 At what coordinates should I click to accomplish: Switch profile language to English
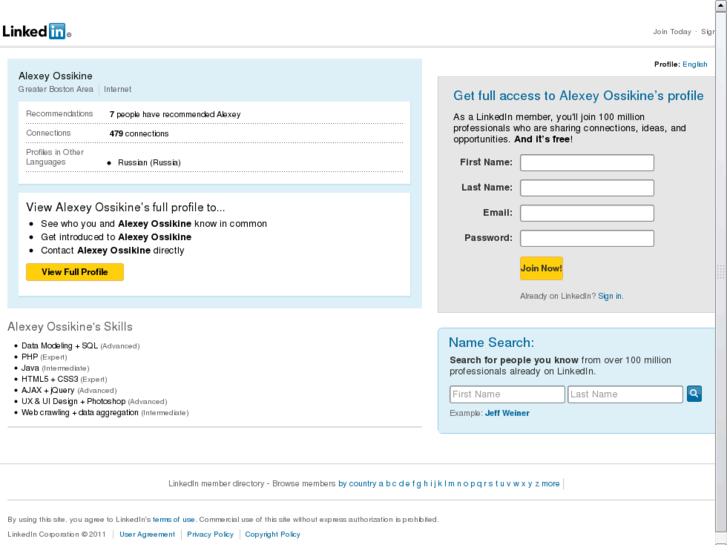click(x=695, y=64)
